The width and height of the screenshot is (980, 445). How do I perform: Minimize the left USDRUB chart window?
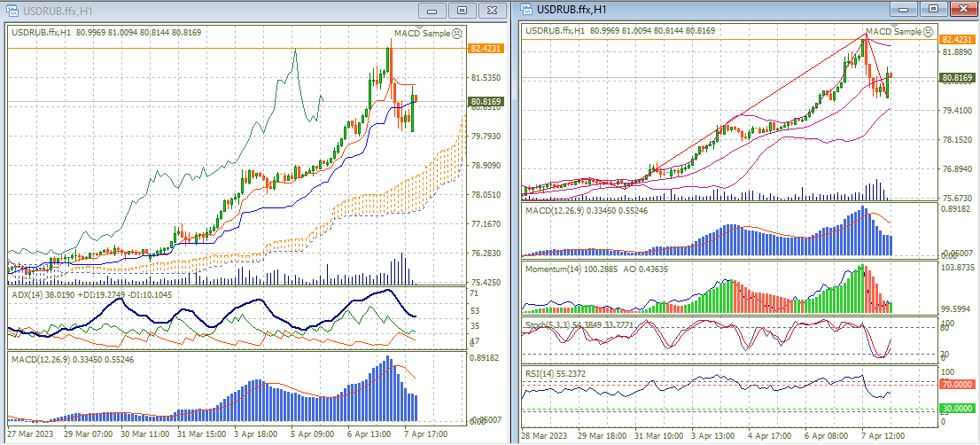coord(433,10)
